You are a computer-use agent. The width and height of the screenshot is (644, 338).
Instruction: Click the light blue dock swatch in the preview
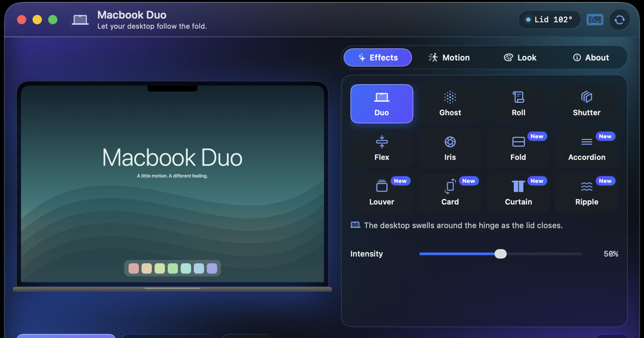199,268
